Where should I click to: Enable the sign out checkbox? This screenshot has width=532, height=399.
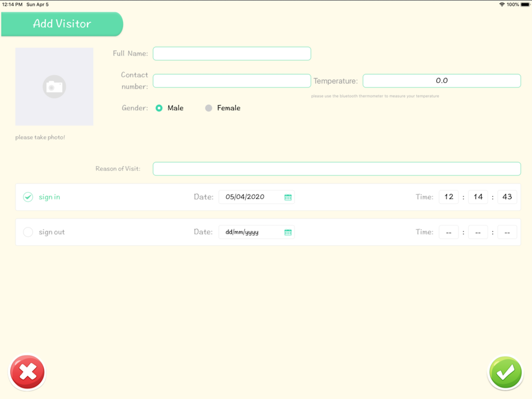28,232
